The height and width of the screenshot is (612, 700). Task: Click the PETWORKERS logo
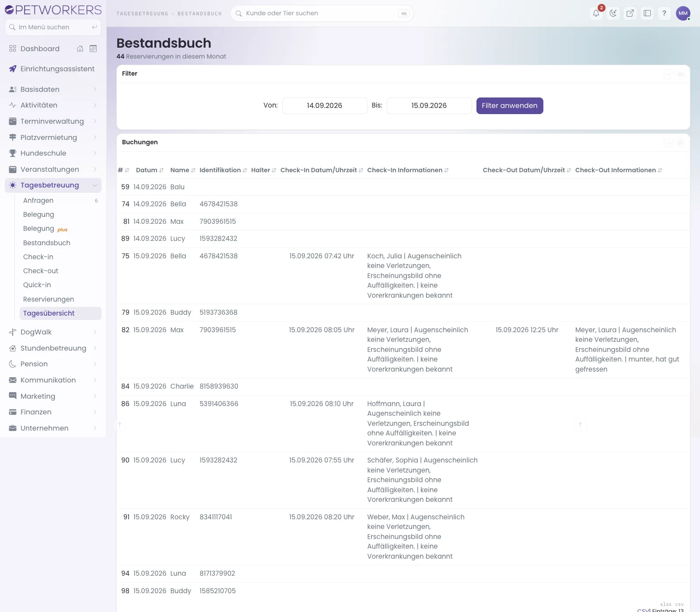[53, 10]
